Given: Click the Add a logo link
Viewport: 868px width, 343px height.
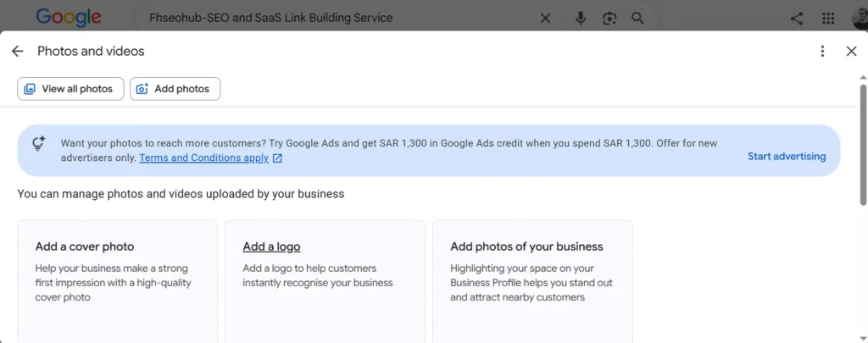Looking at the screenshot, I should pyautogui.click(x=271, y=246).
